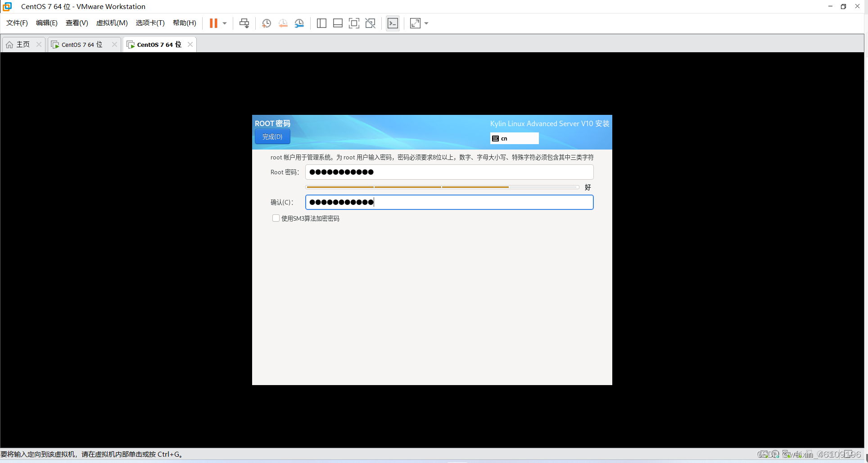The width and height of the screenshot is (868, 463).
Task: Click the Unity mode icon
Action: (371, 23)
